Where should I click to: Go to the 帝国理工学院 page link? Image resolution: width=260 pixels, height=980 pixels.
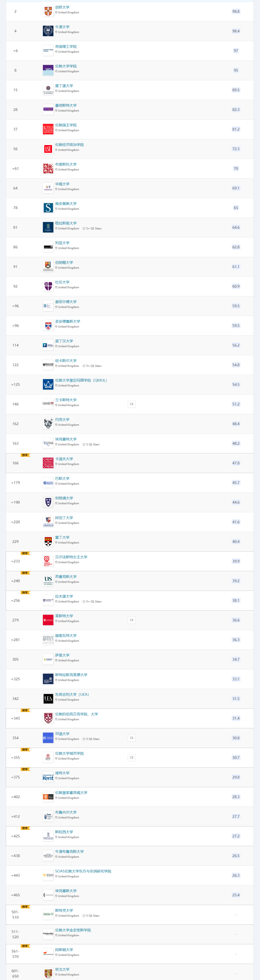point(65,47)
